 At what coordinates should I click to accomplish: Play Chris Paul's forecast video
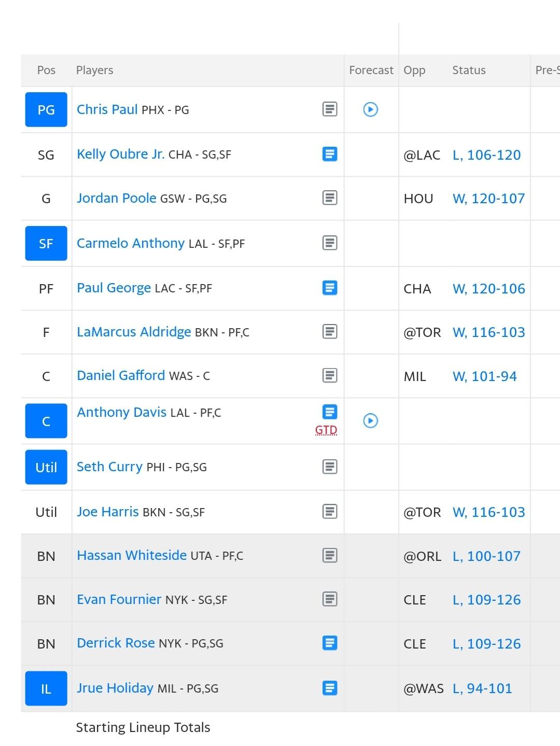pyautogui.click(x=371, y=109)
